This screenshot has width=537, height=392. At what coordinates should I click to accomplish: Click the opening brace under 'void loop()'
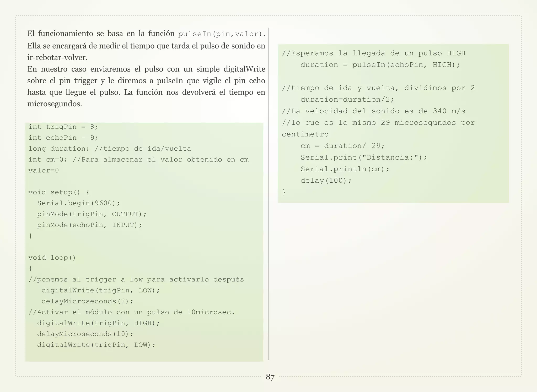pos(30,269)
